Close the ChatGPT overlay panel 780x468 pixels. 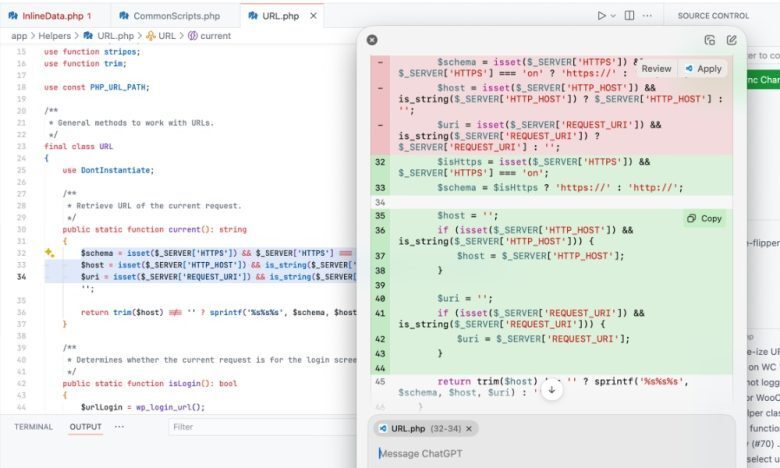pos(372,40)
